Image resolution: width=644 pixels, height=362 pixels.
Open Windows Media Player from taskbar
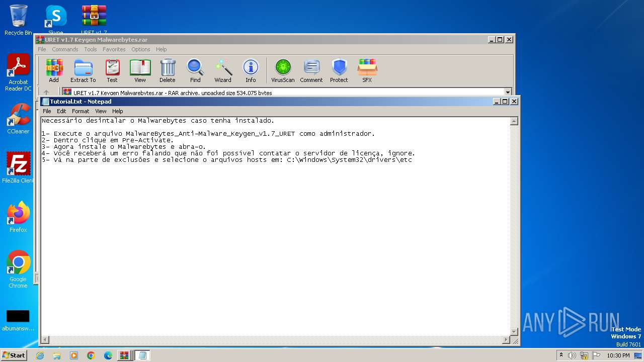(x=74, y=355)
